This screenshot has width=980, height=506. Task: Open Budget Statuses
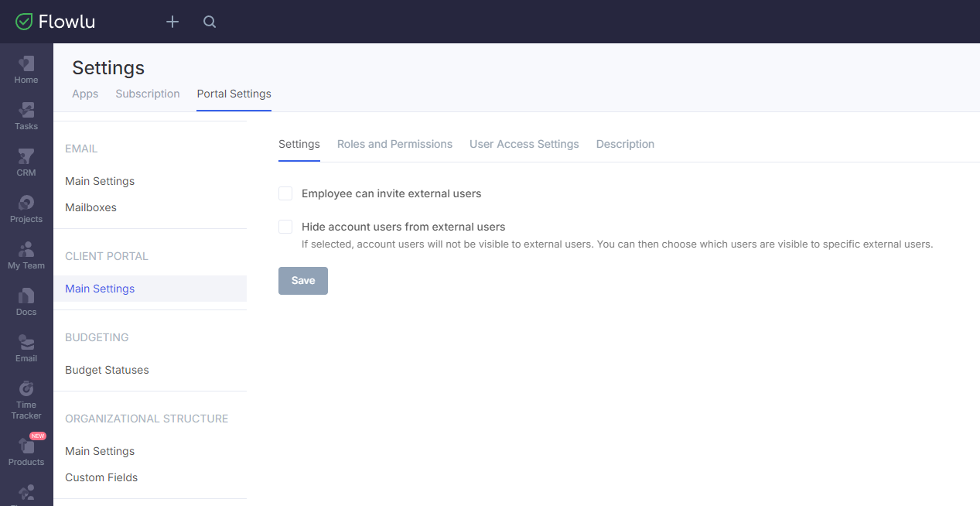click(x=107, y=370)
